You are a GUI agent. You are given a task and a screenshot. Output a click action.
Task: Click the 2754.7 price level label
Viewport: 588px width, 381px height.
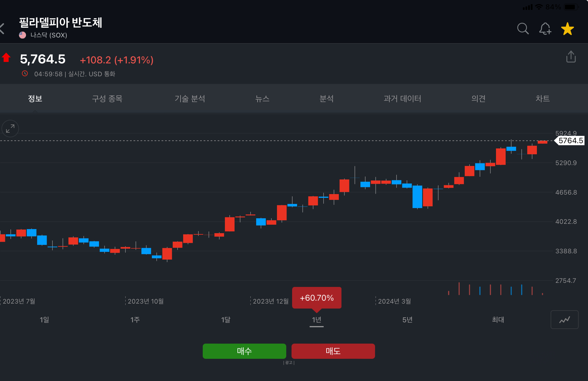click(x=566, y=280)
